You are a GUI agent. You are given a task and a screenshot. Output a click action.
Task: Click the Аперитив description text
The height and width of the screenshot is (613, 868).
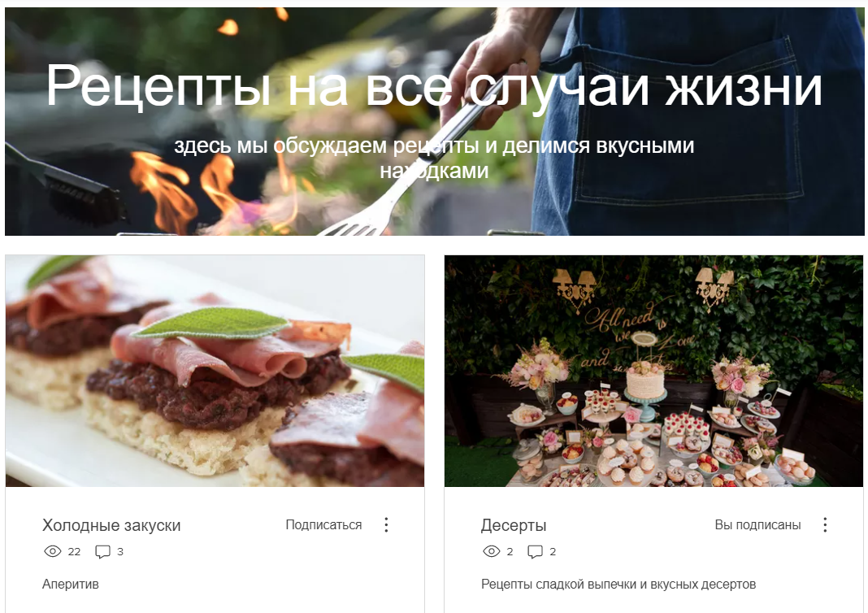coord(71,585)
